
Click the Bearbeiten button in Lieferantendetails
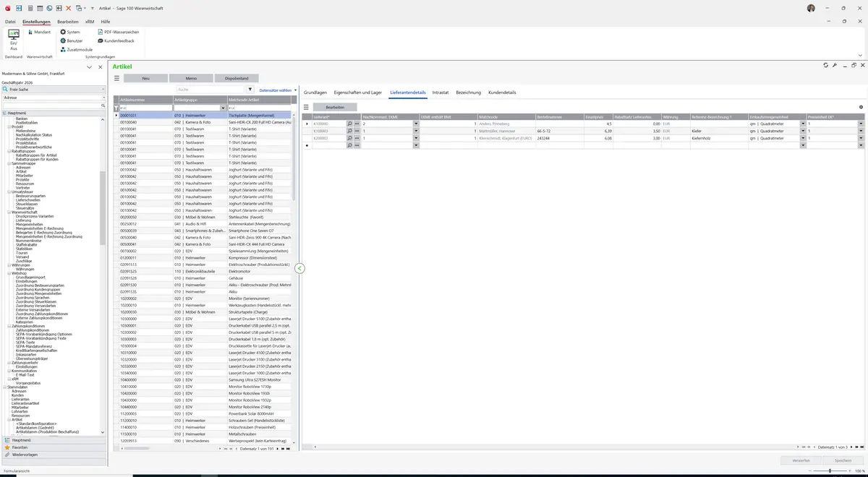(335, 107)
